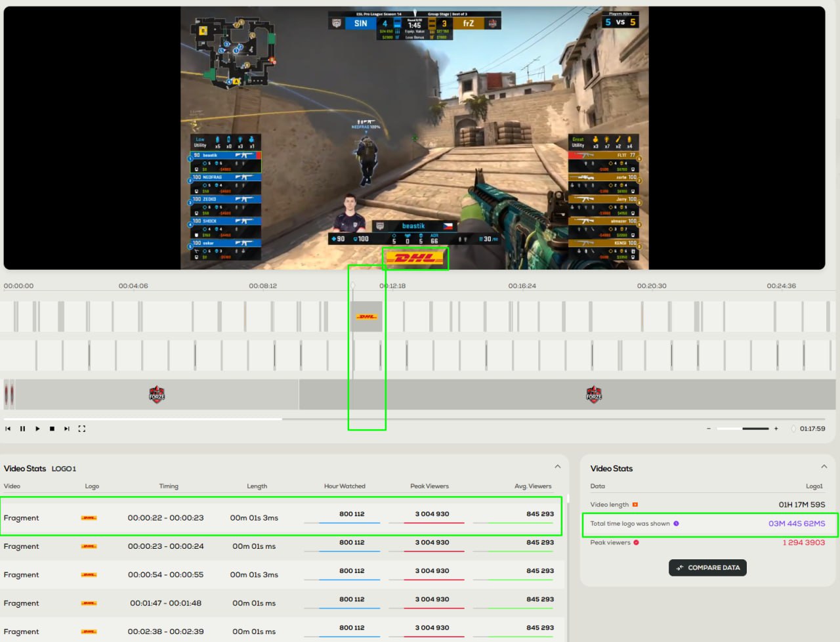Collapse the right Video Stats summary panel
Image resolution: width=840 pixels, height=642 pixels.
click(x=824, y=467)
